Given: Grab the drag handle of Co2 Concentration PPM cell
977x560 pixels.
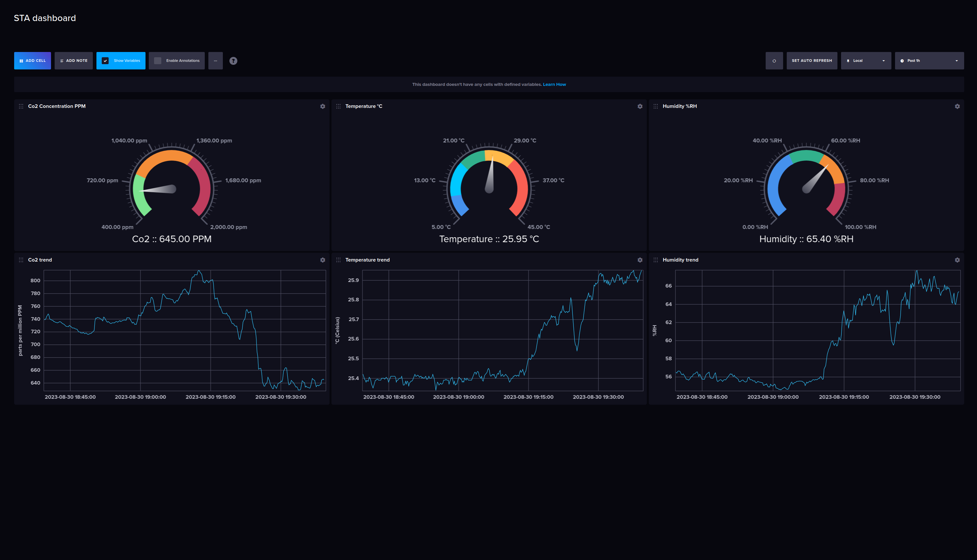Looking at the screenshot, I should click(x=21, y=107).
